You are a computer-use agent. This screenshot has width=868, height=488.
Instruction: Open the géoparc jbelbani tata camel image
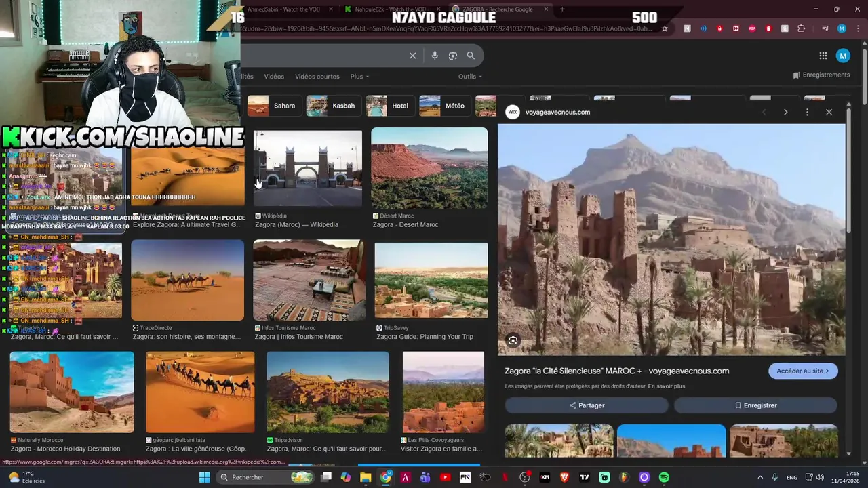200,392
